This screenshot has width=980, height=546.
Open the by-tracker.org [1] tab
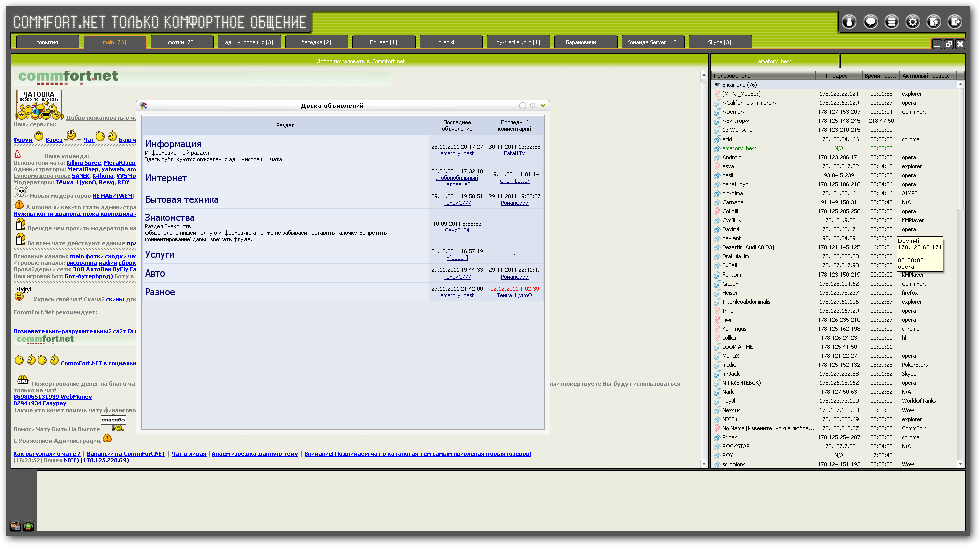[518, 42]
